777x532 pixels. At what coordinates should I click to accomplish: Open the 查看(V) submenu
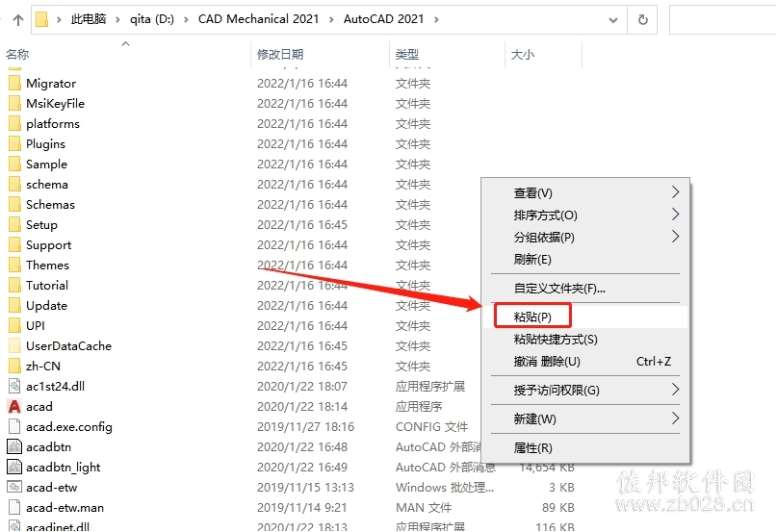tap(585, 192)
